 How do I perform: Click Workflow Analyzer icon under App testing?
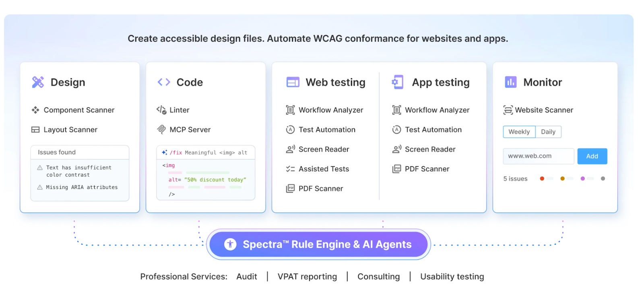pyautogui.click(x=396, y=110)
